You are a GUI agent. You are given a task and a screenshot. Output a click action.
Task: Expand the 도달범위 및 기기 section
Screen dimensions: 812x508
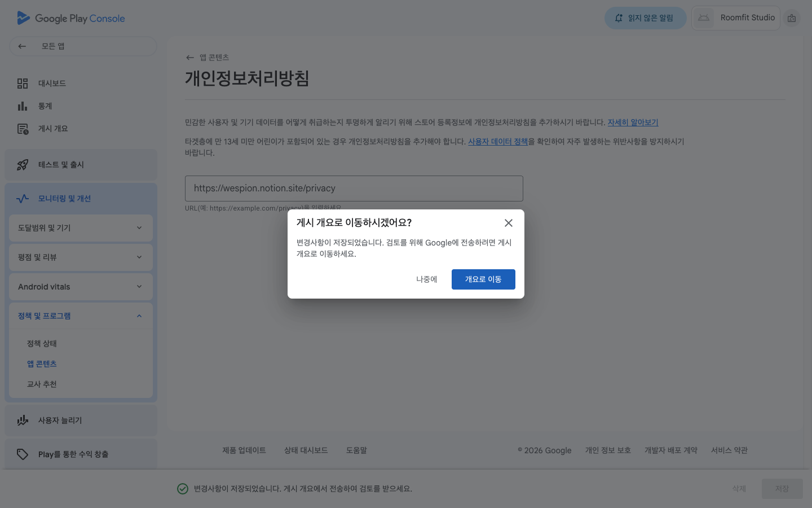click(139, 228)
